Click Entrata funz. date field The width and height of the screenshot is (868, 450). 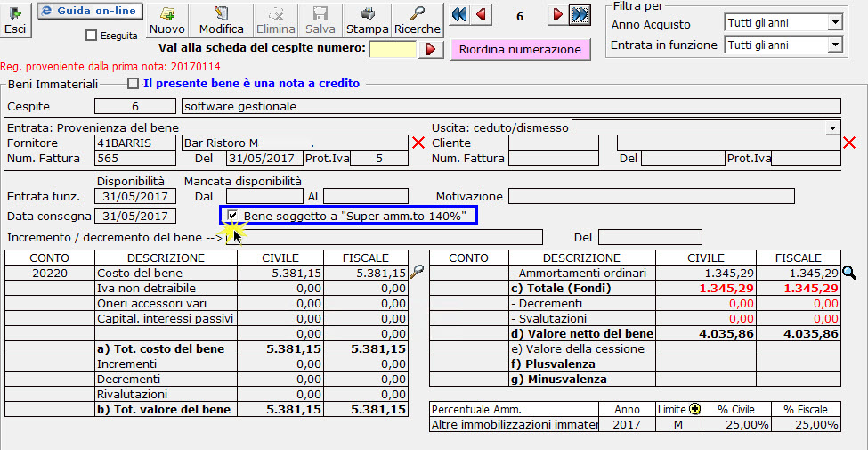(135, 196)
